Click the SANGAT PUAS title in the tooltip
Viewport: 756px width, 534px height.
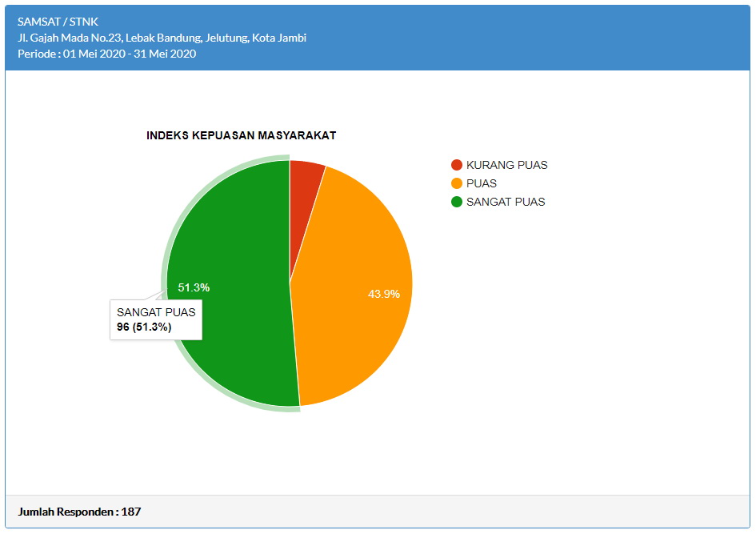(x=156, y=312)
